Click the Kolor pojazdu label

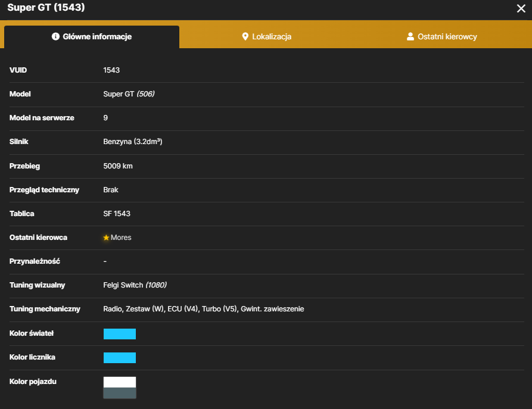[x=33, y=382]
